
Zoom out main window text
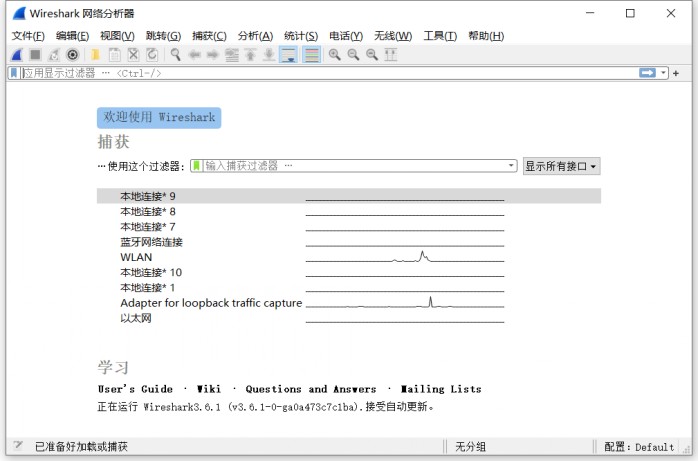(x=353, y=55)
